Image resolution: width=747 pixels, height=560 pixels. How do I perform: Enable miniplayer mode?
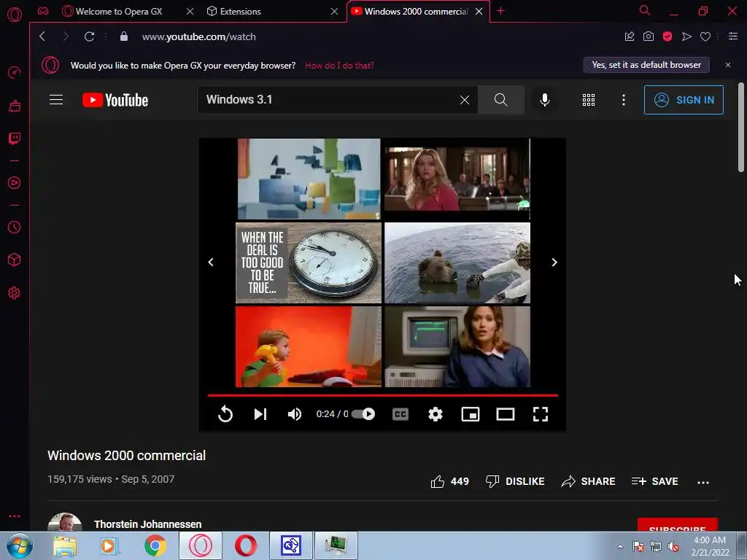click(471, 414)
